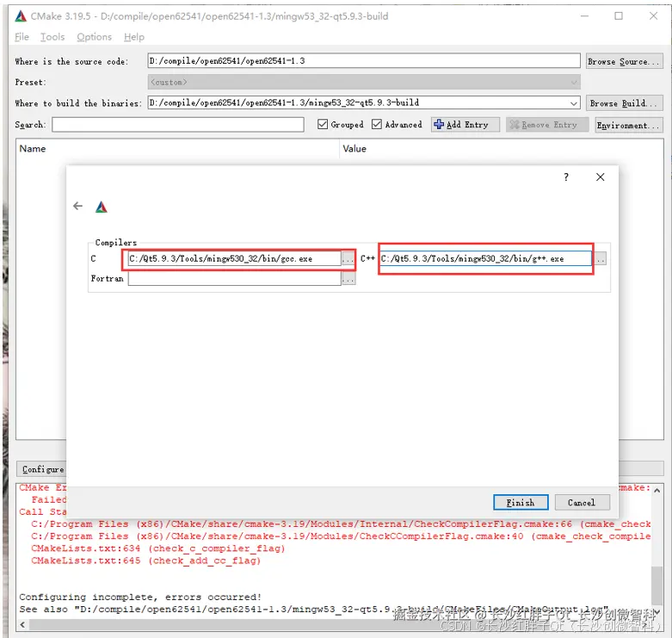672x638 pixels.
Task: Click the CMake title bar logo
Action: (x=21, y=16)
